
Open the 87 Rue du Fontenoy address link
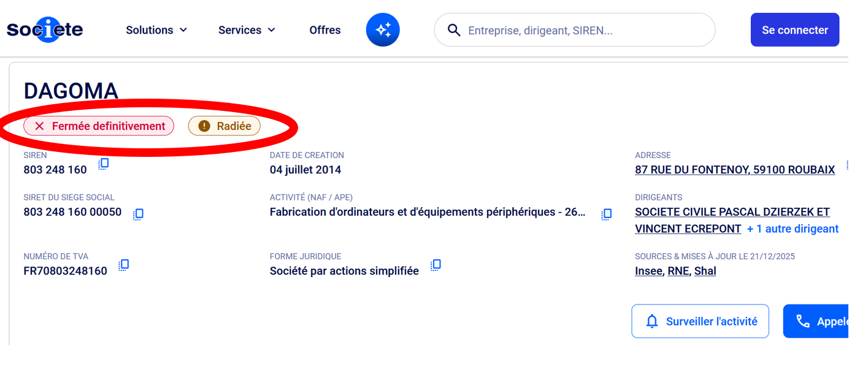click(734, 170)
